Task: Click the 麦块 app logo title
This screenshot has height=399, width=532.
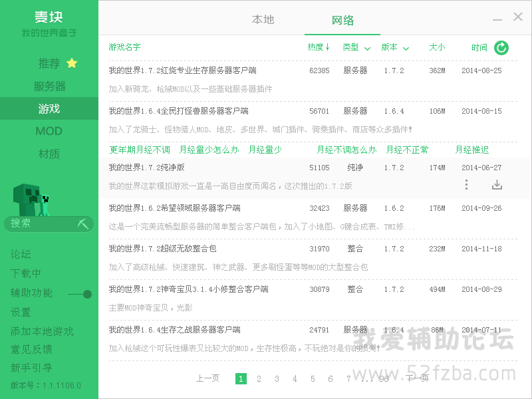Action: click(x=49, y=17)
